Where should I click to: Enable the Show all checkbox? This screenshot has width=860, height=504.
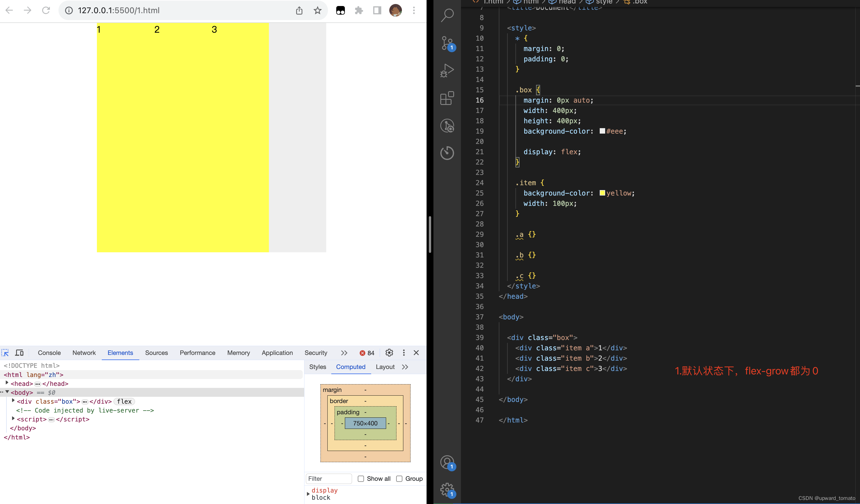tap(361, 479)
